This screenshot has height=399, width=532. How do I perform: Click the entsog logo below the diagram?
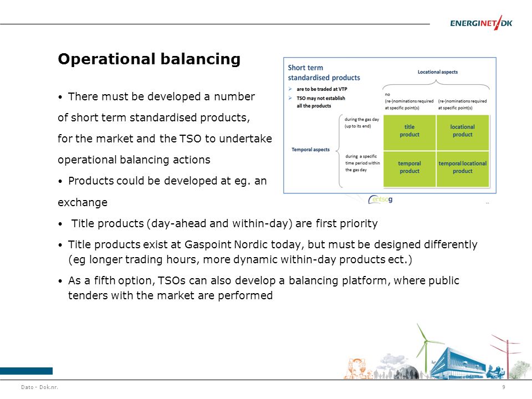[x=380, y=199]
